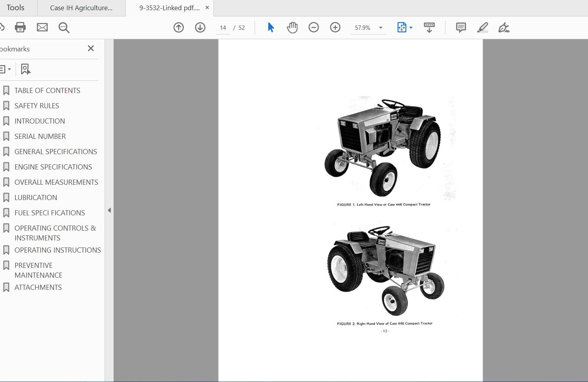Open the SAFETY RULES bookmark
The height and width of the screenshot is (382, 588).
click(x=36, y=106)
